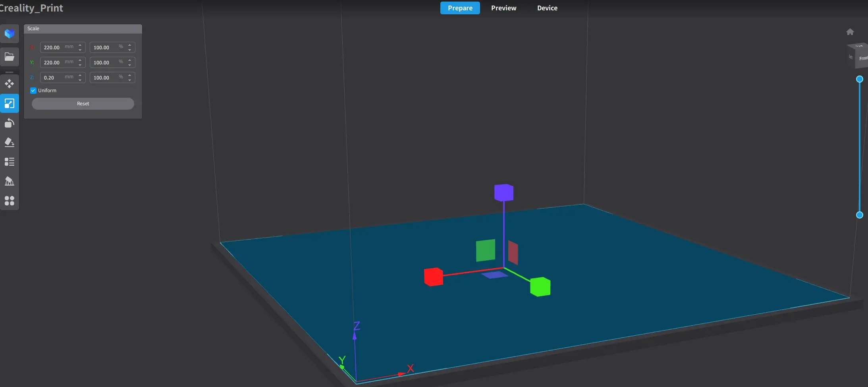
Task: Select the Move tool icon
Action: [x=10, y=83]
